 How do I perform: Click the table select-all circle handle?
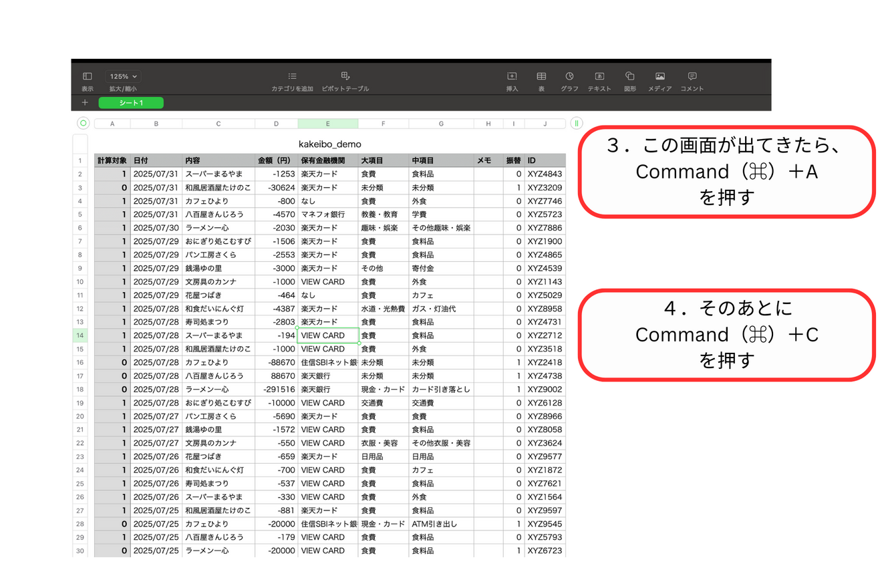point(83,123)
